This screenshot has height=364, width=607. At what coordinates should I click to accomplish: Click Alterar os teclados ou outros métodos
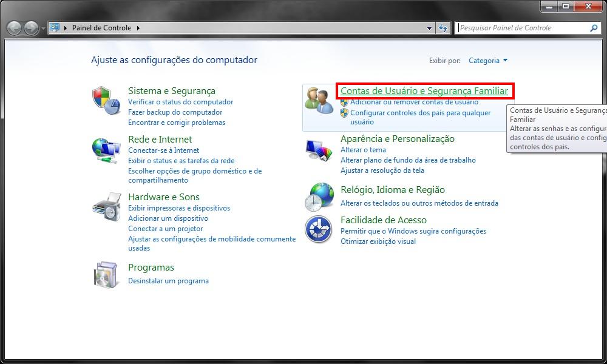click(419, 203)
